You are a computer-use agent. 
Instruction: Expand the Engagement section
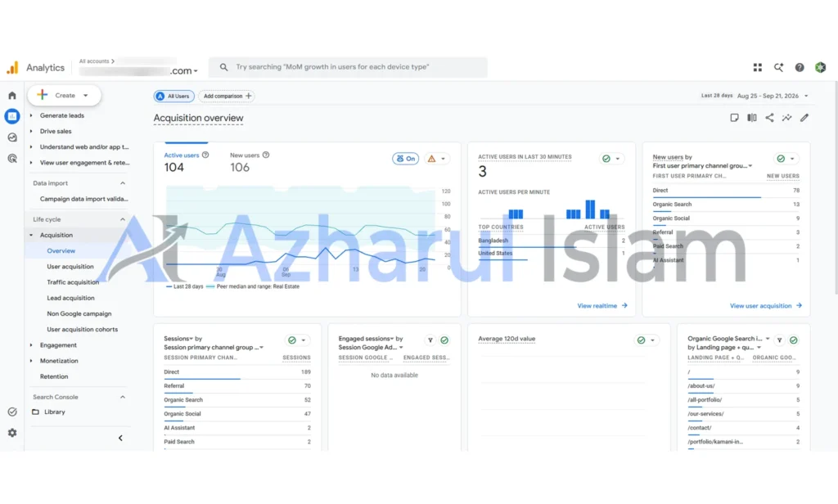[31, 345]
